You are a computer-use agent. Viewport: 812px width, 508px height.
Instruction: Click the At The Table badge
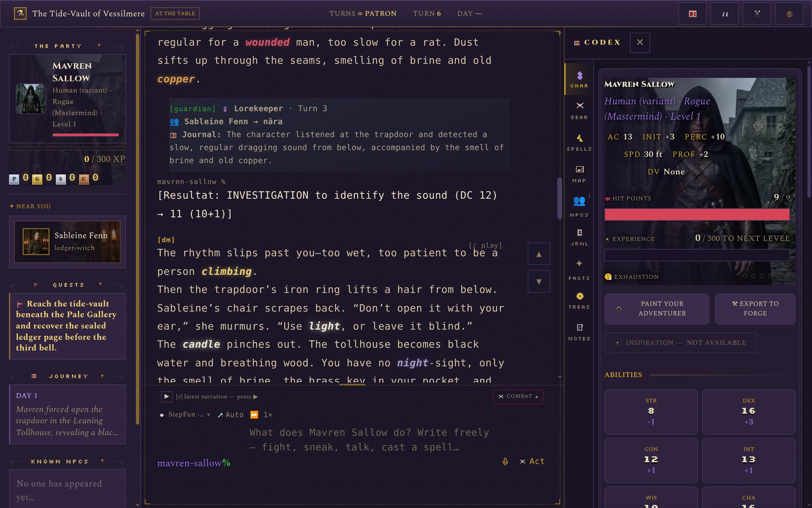pyautogui.click(x=175, y=13)
